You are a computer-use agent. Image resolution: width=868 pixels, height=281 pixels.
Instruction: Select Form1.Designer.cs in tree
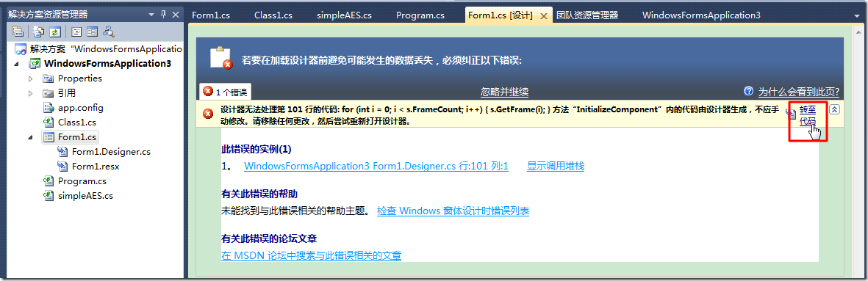[111, 151]
